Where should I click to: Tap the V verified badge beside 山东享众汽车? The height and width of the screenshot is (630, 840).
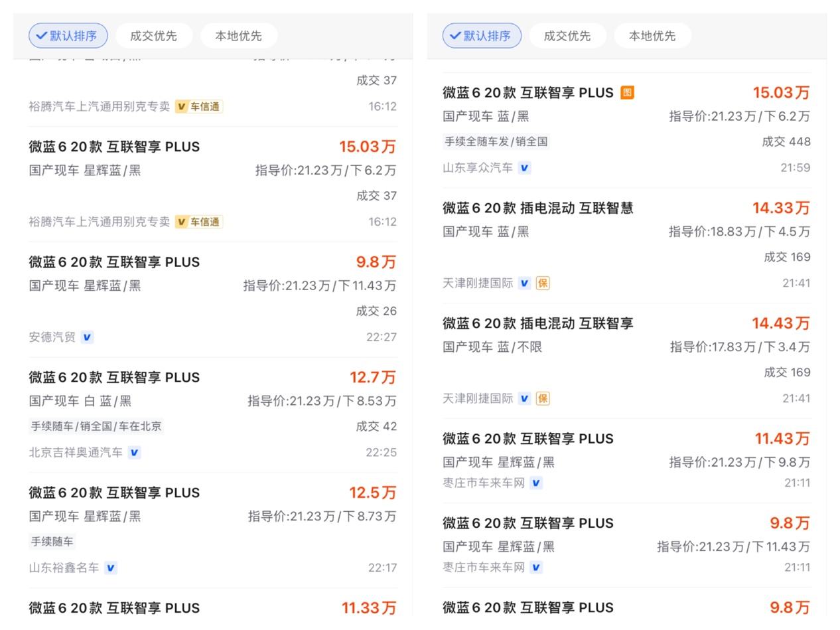[524, 168]
